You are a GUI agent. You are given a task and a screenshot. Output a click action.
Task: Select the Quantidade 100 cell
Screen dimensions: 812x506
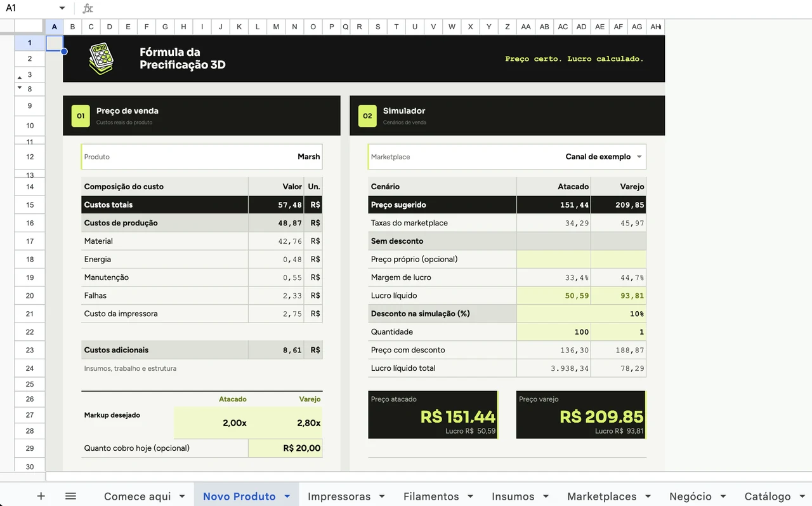(x=554, y=332)
